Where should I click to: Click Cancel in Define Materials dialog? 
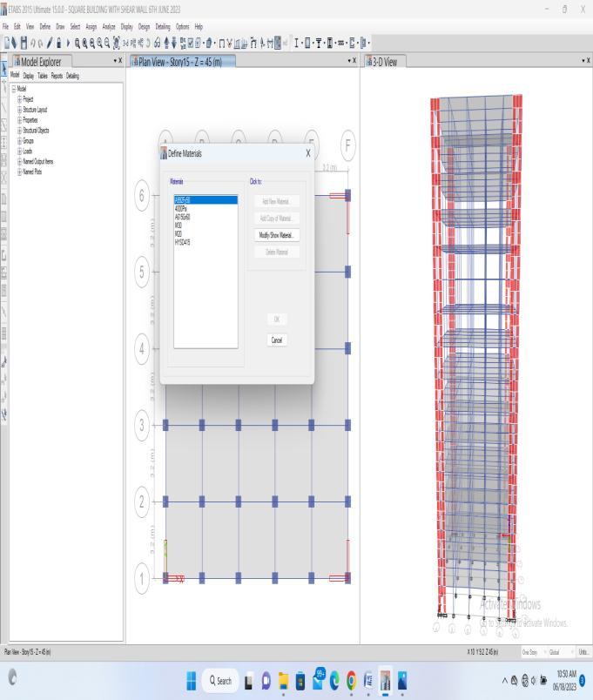(277, 340)
